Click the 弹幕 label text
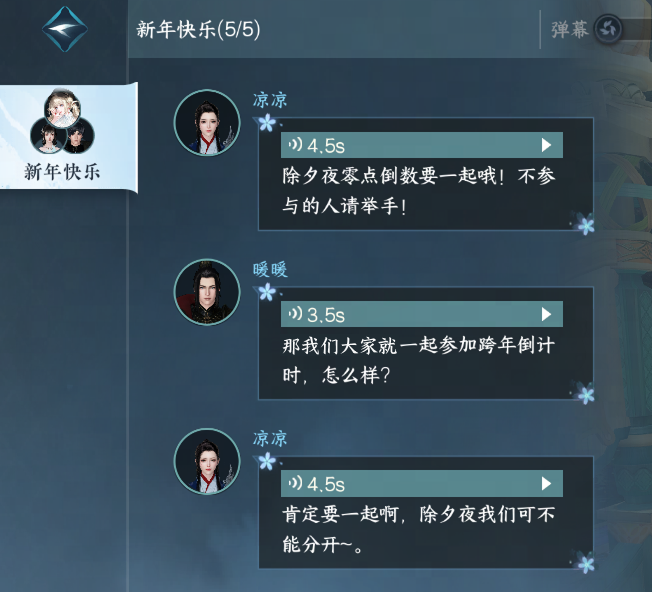652x592 pixels. point(570,30)
